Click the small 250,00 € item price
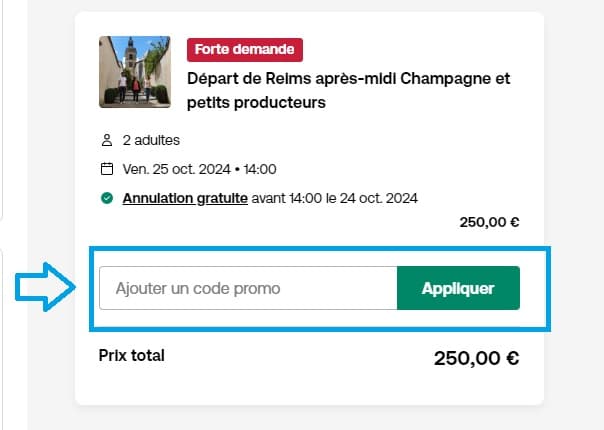Viewport: 604px width, 430px height. (489, 223)
